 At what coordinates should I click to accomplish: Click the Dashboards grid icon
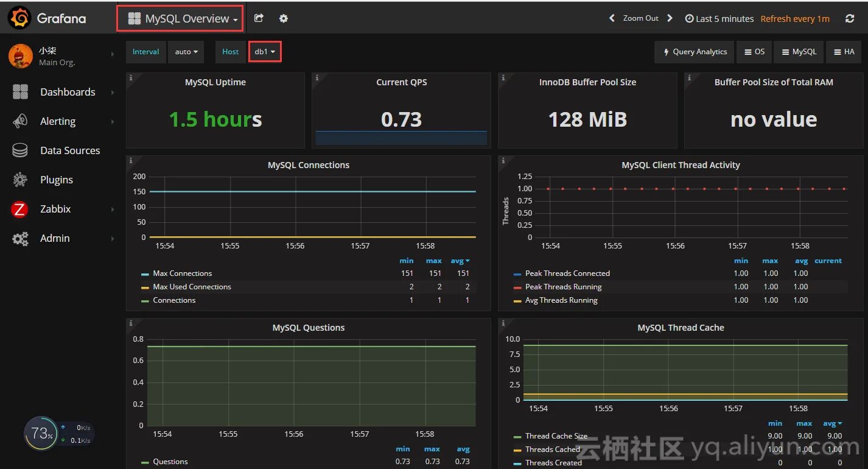tap(20, 92)
